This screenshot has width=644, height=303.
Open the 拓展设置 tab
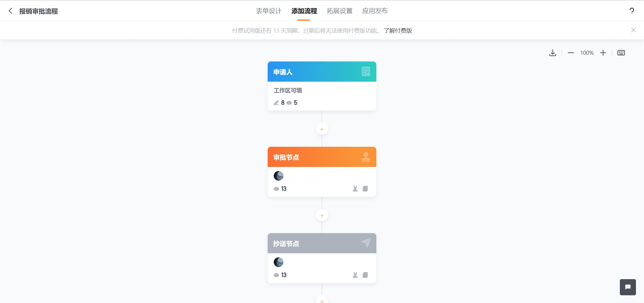point(340,11)
